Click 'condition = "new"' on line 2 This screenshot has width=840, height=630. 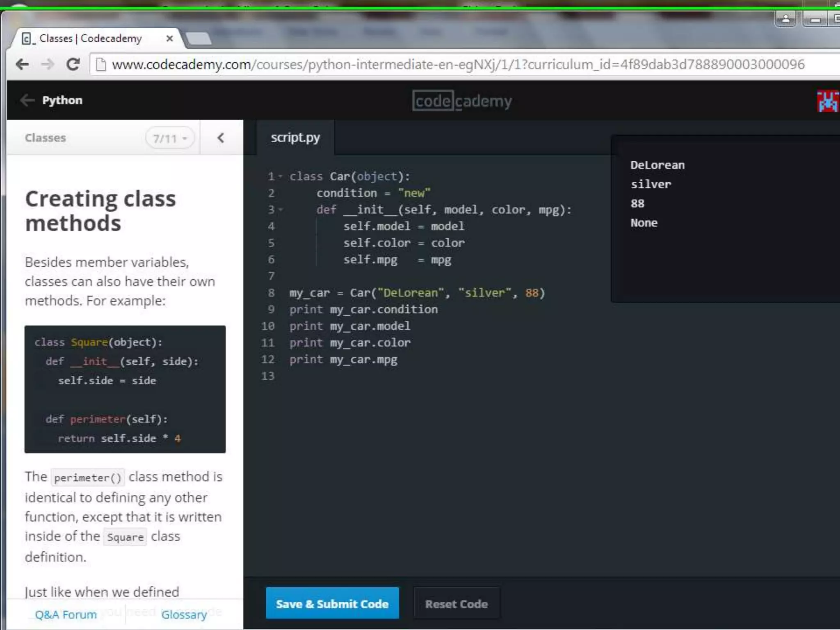373,193
